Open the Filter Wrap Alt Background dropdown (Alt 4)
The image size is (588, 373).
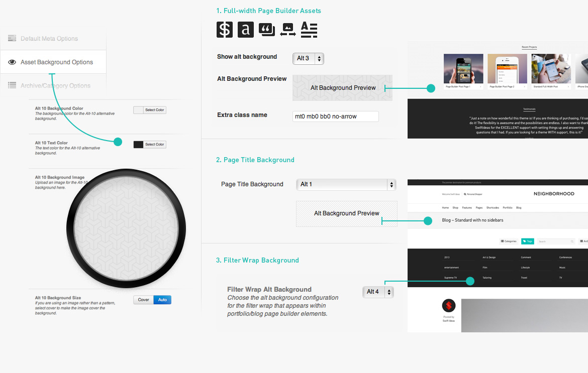click(x=378, y=292)
